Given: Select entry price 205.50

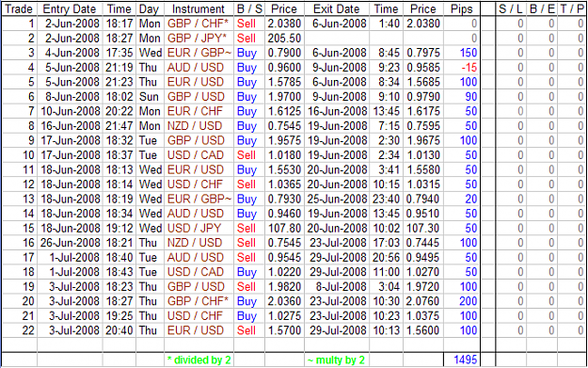Looking at the screenshot, I should point(284,39).
